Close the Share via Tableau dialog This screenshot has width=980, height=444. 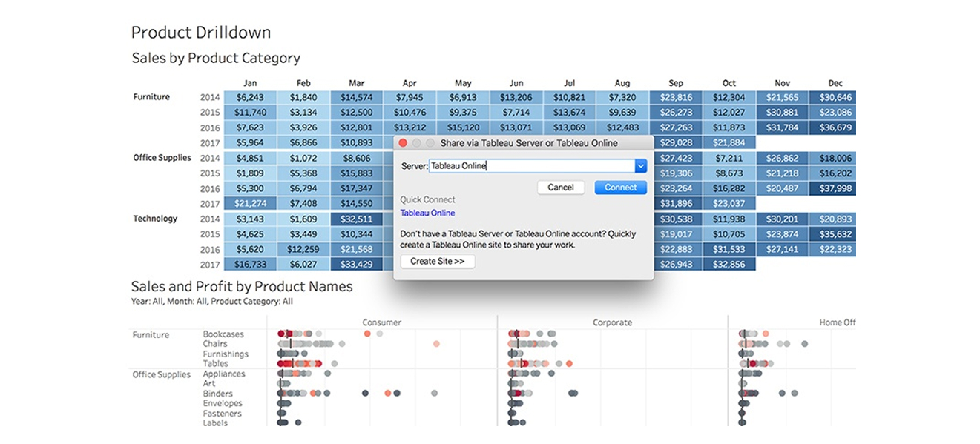pos(403,142)
